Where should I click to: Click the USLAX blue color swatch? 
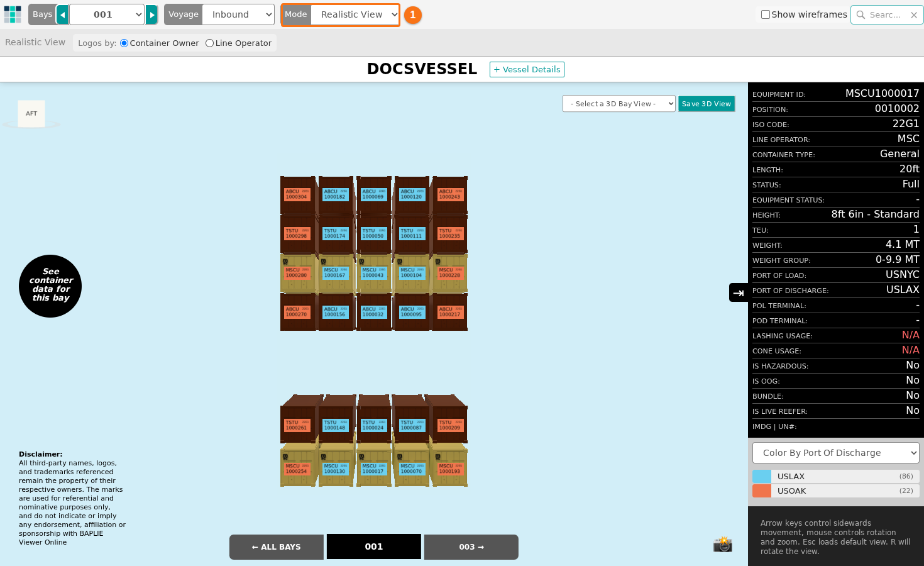[762, 476]
